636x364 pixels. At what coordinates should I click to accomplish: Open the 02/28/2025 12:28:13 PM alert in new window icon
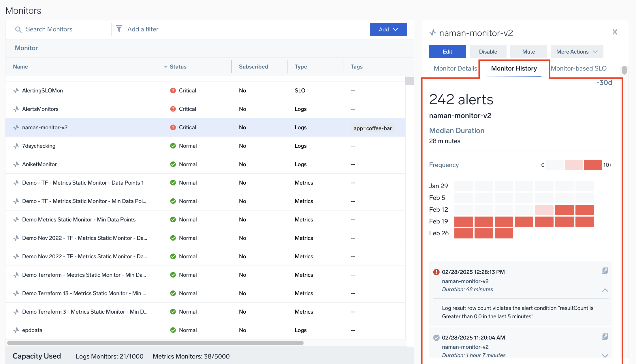click(605, 271)
